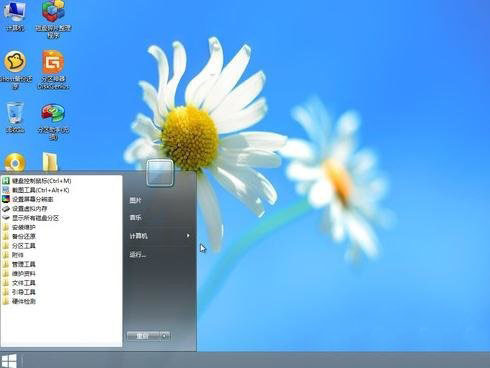
Task: Open 图片 in the Start menu right pane
Action: tap(135, 200)
